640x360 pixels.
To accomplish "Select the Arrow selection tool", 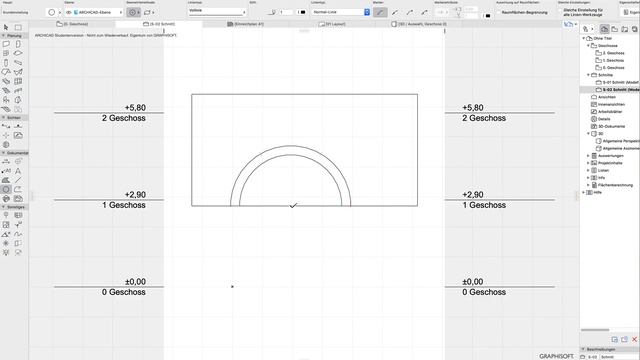I will [x=6, y=27].
